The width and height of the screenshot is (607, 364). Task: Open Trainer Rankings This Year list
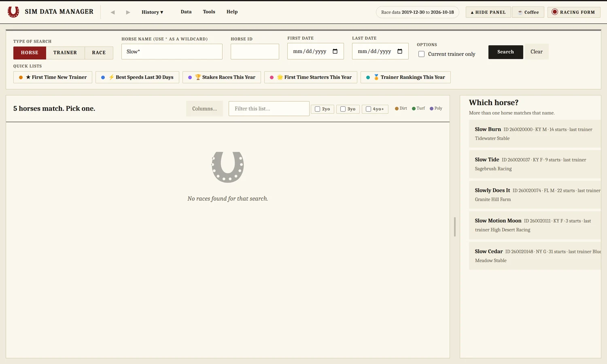pyautogui.click(x=405, y=77)
